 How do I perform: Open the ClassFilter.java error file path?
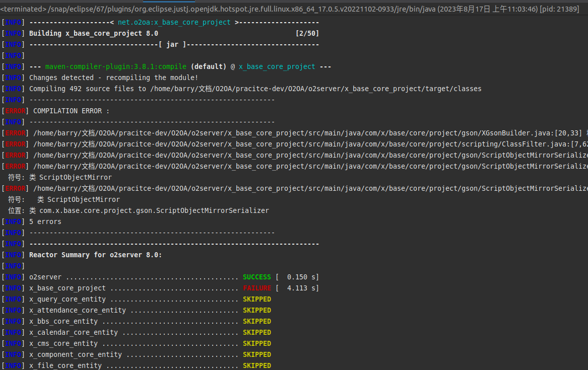(306, 144)
